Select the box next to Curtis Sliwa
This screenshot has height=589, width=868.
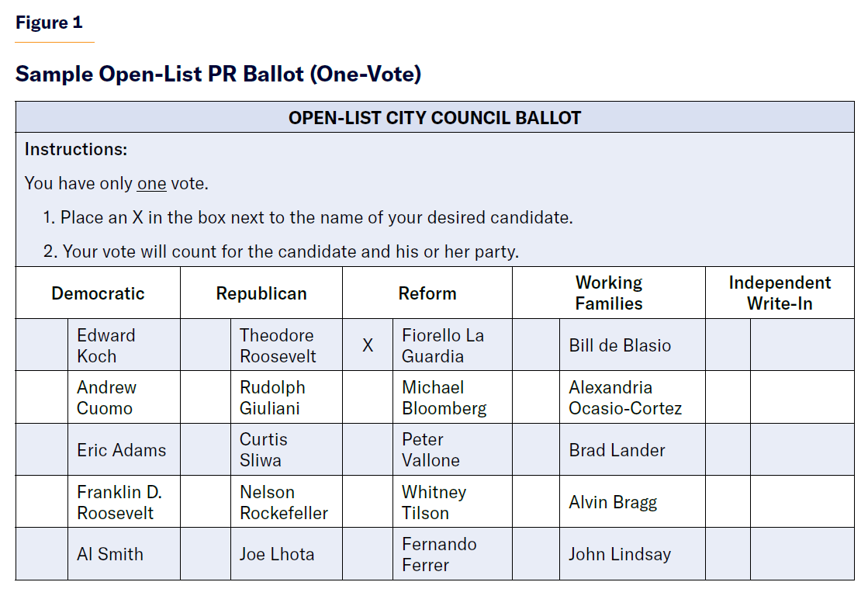click(x=206, y=450)
